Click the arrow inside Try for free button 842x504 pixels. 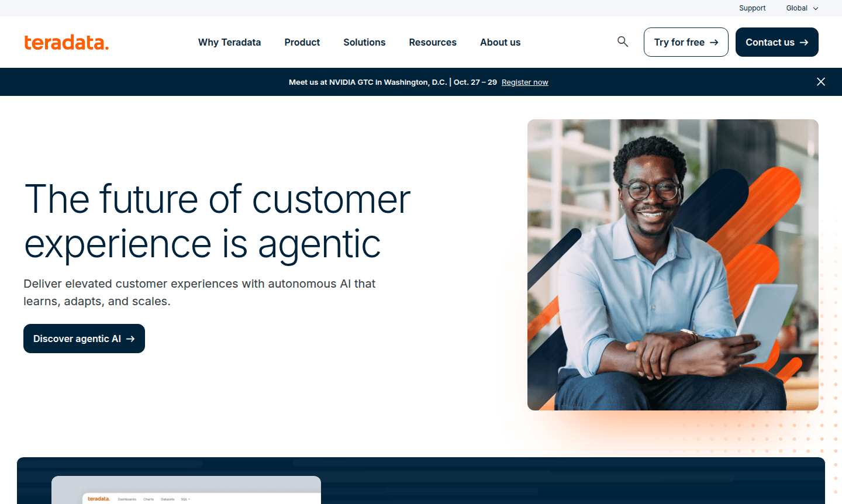tap(714, 42)
